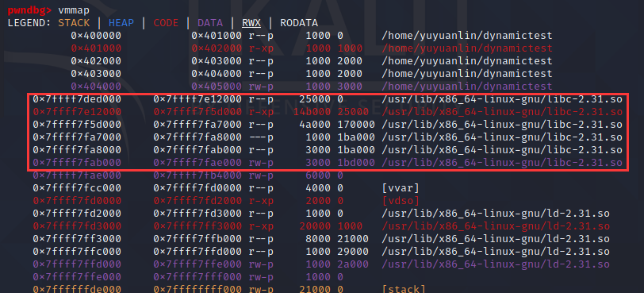
Task: Select the STACK legend label
Action: (74, 23)
